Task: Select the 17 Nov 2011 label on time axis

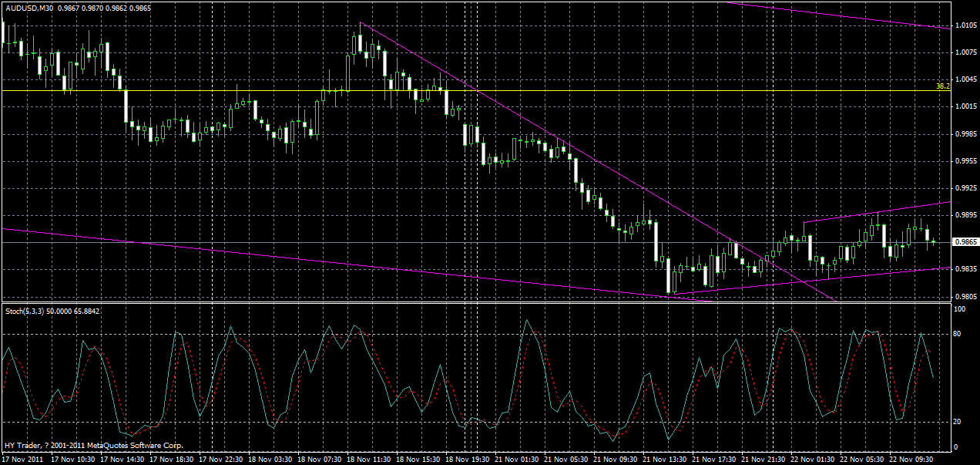Action: 23,458
